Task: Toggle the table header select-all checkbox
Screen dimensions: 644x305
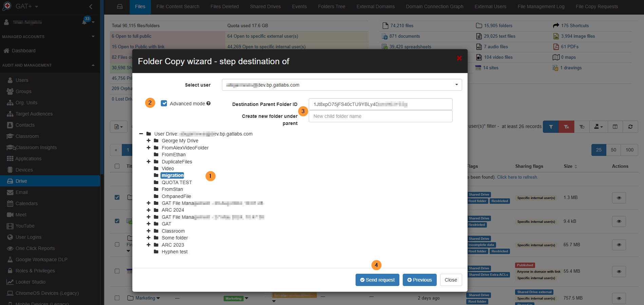Action: click(117, 166)
